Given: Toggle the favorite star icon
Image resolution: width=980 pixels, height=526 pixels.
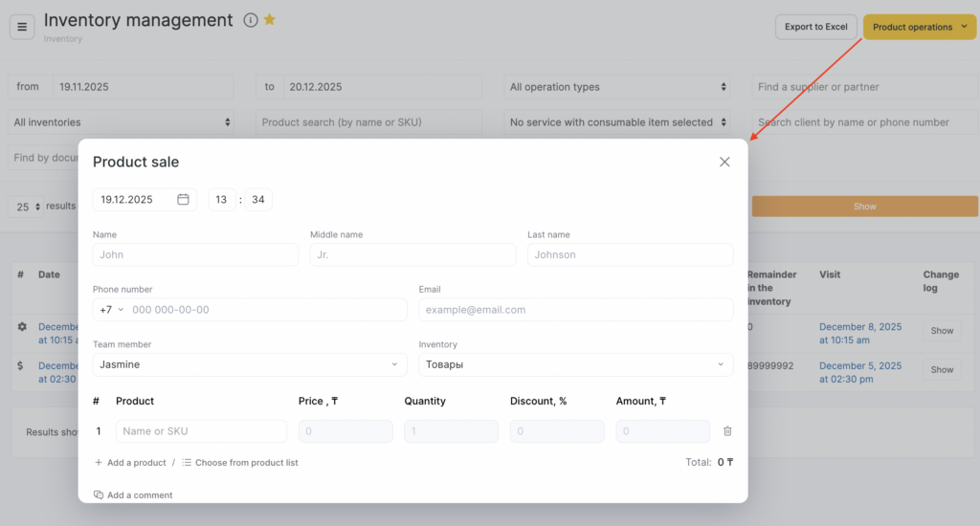Looking at the screenshot, I should pos(270,20).
